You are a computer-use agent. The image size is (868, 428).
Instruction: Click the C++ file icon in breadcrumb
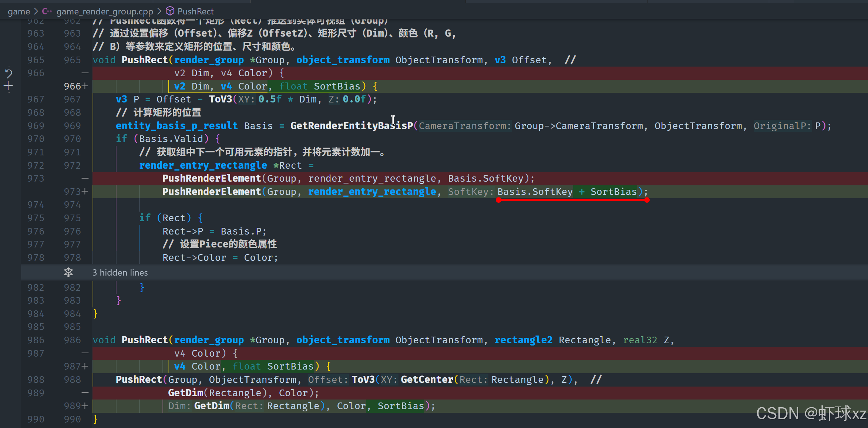tap(47, 11)
